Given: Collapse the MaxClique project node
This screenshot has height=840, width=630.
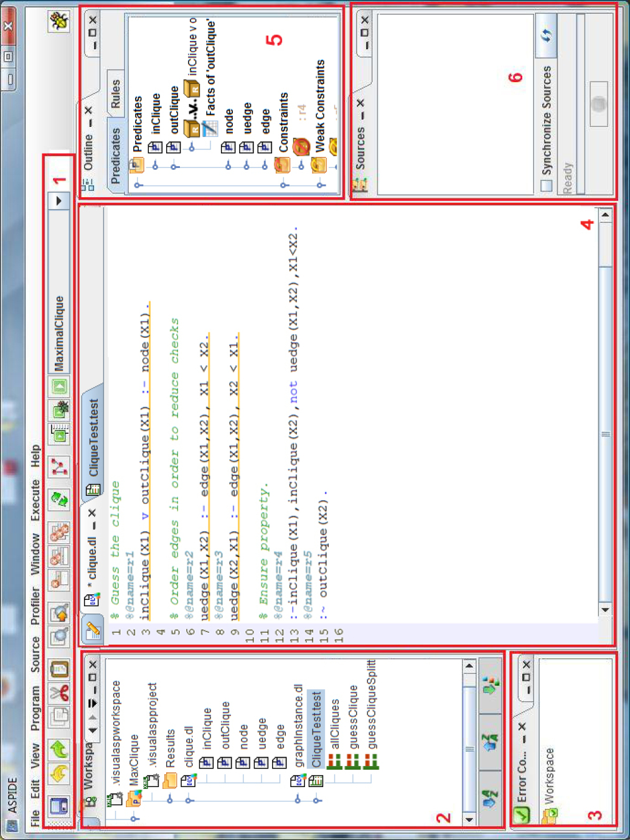Looking at the screenshot, I should point(133,819).
